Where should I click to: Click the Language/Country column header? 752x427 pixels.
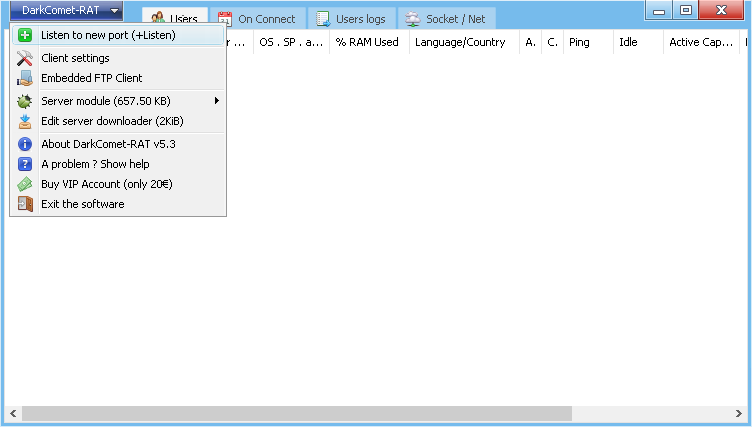pos(460,43)
